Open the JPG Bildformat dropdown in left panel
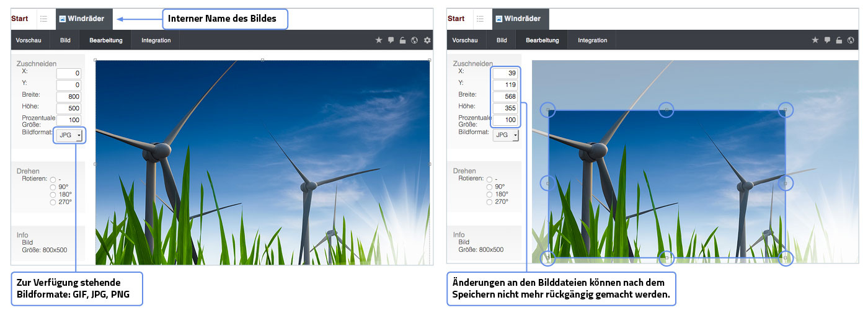Viewport: 868px width, 323px height. (69, 135)
